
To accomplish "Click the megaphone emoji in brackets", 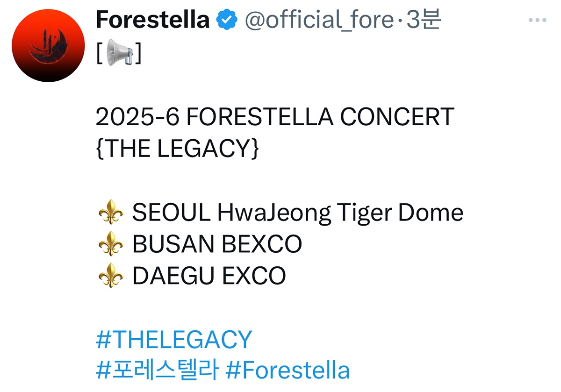I will pyautogui.click(x=118, y=52).
